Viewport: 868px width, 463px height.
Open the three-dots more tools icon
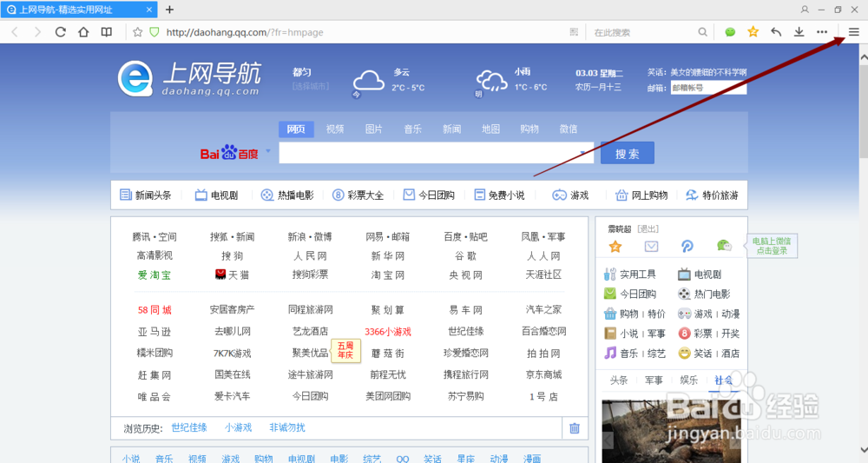[822, 32]
